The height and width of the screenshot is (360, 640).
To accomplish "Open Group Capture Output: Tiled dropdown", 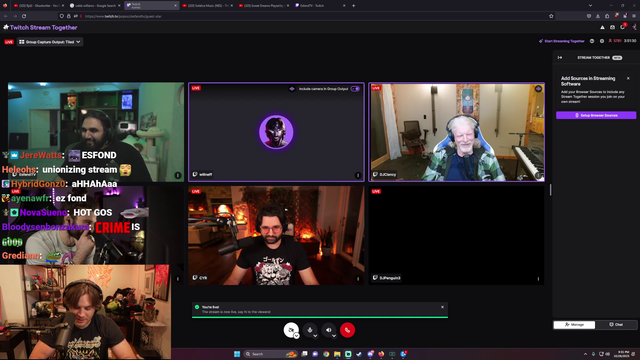I will pyautogui.click(x=50, y=42).
